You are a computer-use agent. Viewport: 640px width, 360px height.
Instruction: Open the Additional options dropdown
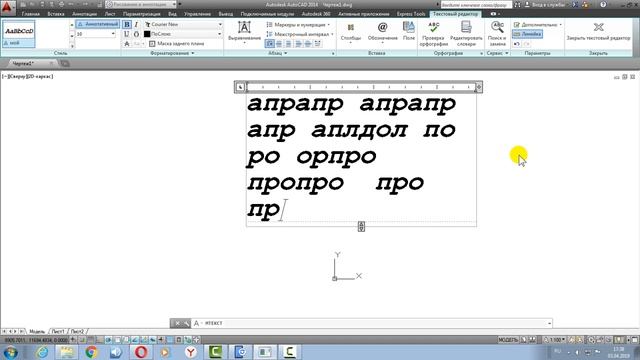click(x=538, y=25)
